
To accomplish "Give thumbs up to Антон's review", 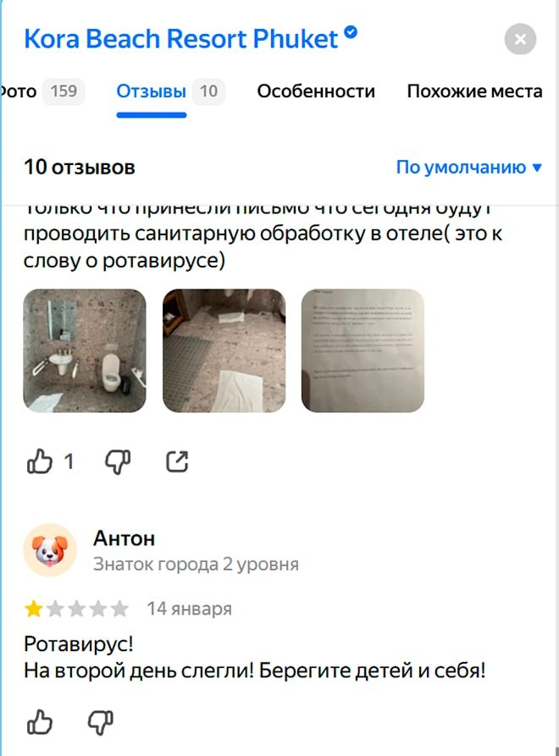I will (x=40, y=722).
